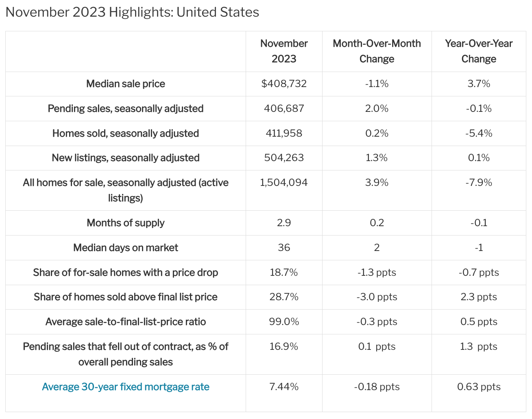Click the 99.0% sale-to-list ratio value

(x=284, y=322)
